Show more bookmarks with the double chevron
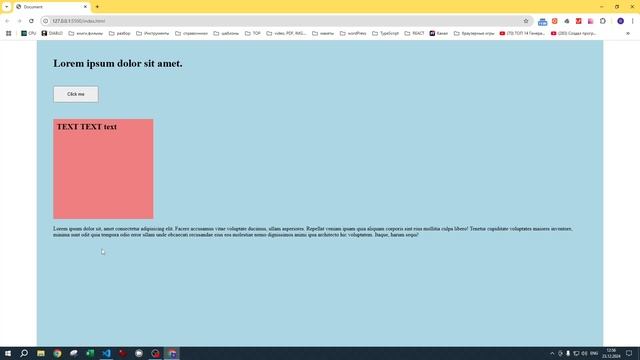Viewport: 640px width, 360px height. [x=628, y=33]
